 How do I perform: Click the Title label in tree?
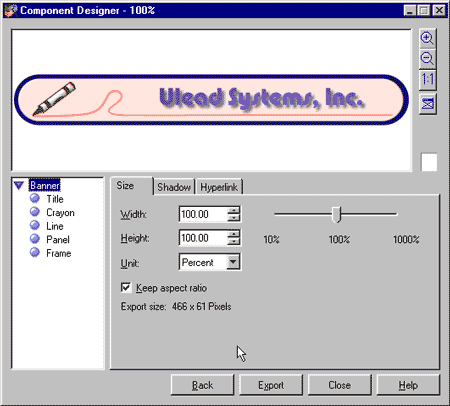(55, 199)
